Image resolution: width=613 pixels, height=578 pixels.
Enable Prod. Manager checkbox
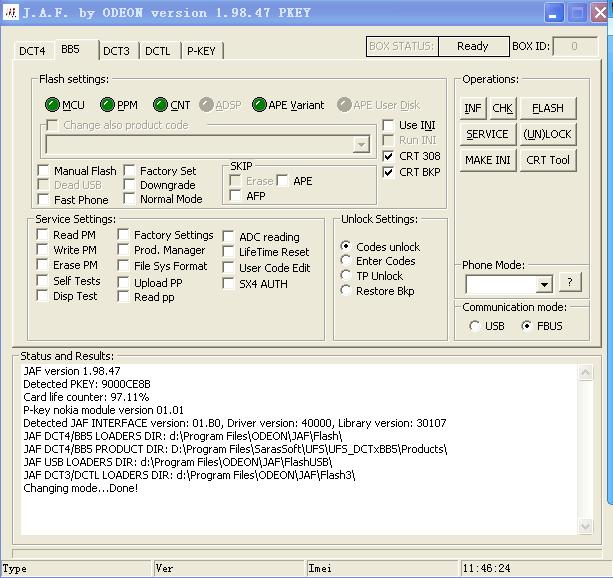(123, 250)
